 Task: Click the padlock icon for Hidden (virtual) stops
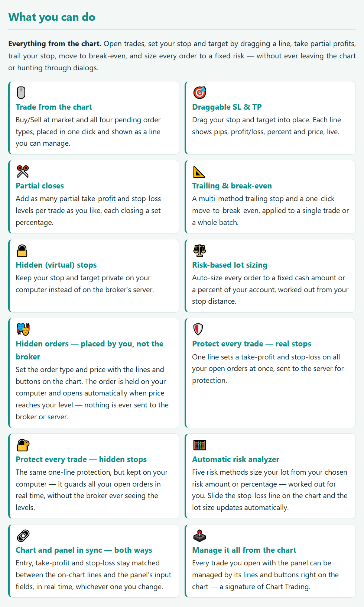click(22, 251)
